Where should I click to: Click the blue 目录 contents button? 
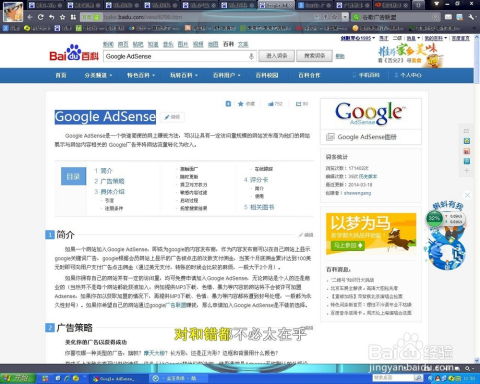click(x=73, y=176)
